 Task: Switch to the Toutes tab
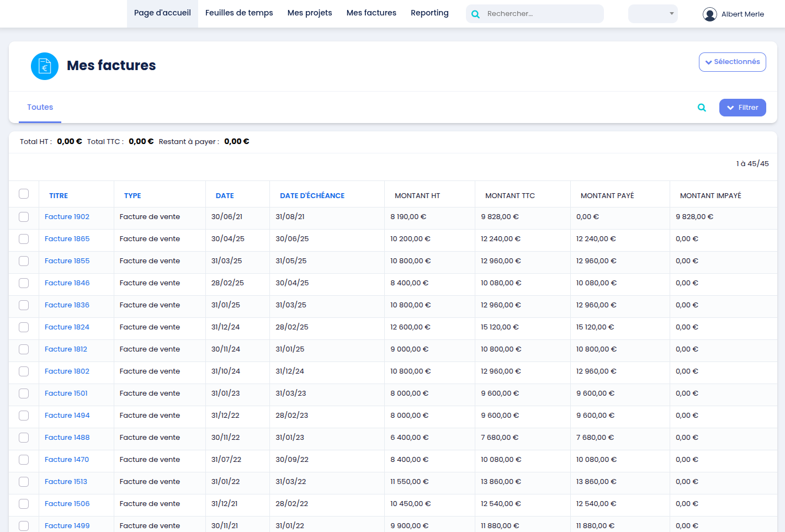pos(40,108)
